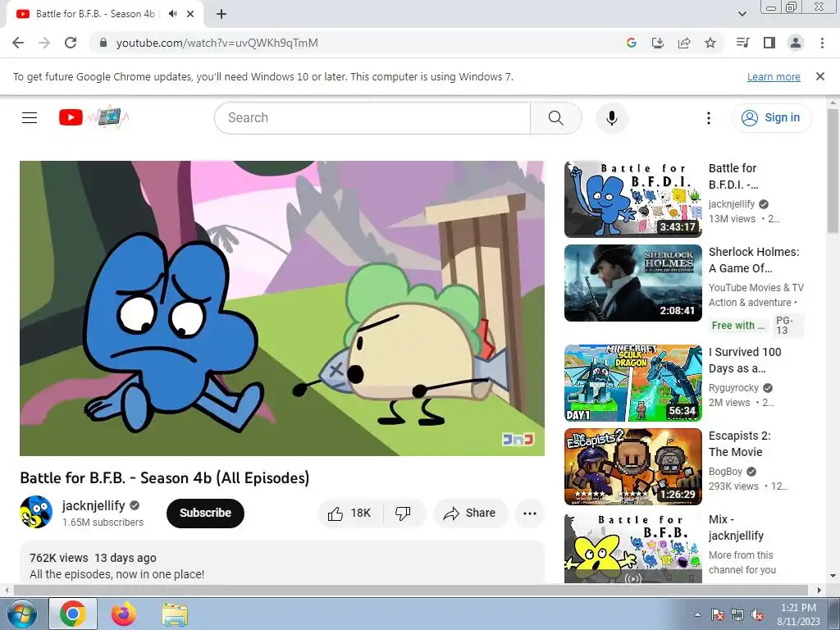The height and width of the screenshot is (630, 840).
Task: Click Sherlock Holmes: A Game Of... title
Action: [754, 260]
